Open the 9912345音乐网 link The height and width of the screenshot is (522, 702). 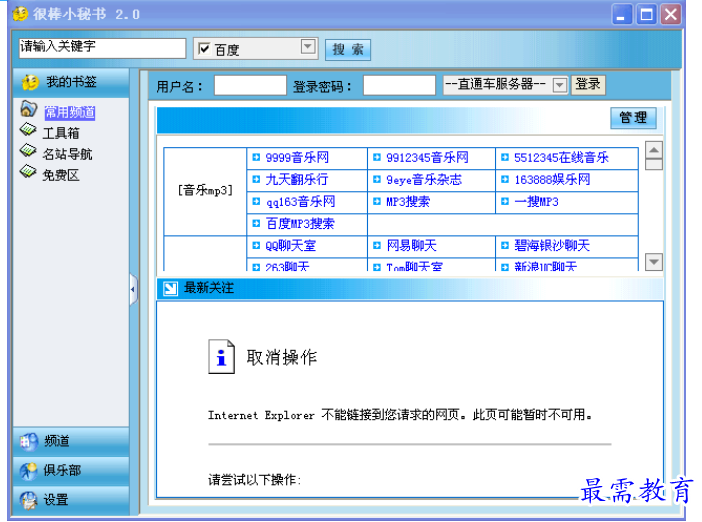[428, 158]
